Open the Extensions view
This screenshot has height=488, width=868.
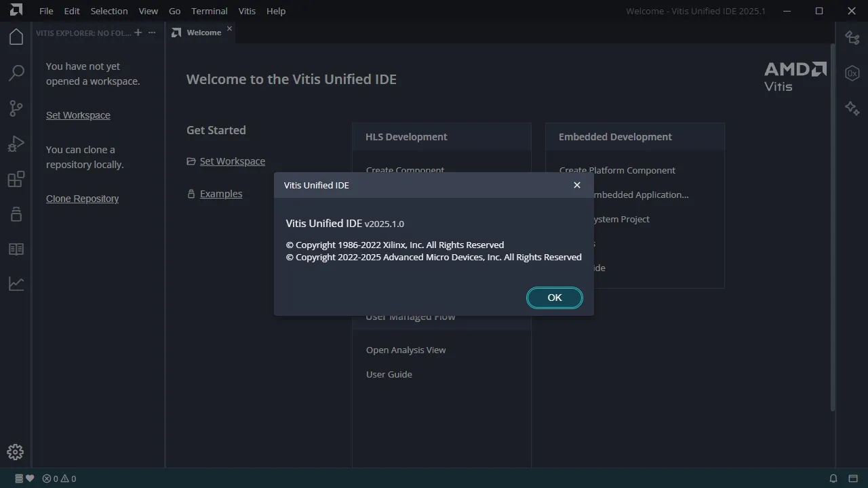pyautogui.click(x=16, y=179)
